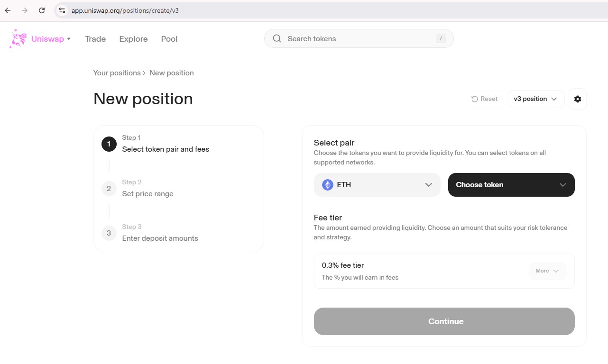Expand v3 position version dropdown
Image resolution: width=608 pixels, height=364 pixels.
click(x=535, y=99)
